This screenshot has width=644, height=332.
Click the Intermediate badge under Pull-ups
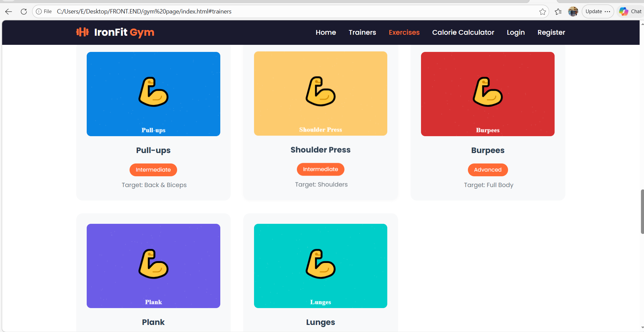(x=153, y=170)
